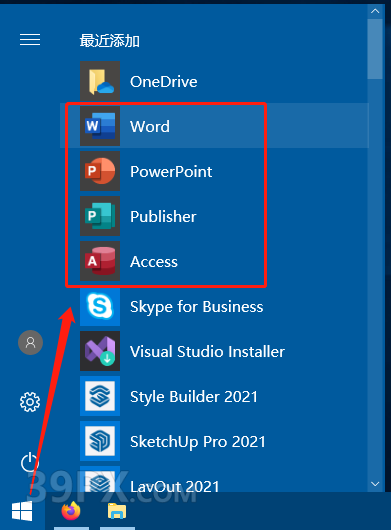Choose the PowerPoint text label
391x530 pixels.
pos(171,172)
